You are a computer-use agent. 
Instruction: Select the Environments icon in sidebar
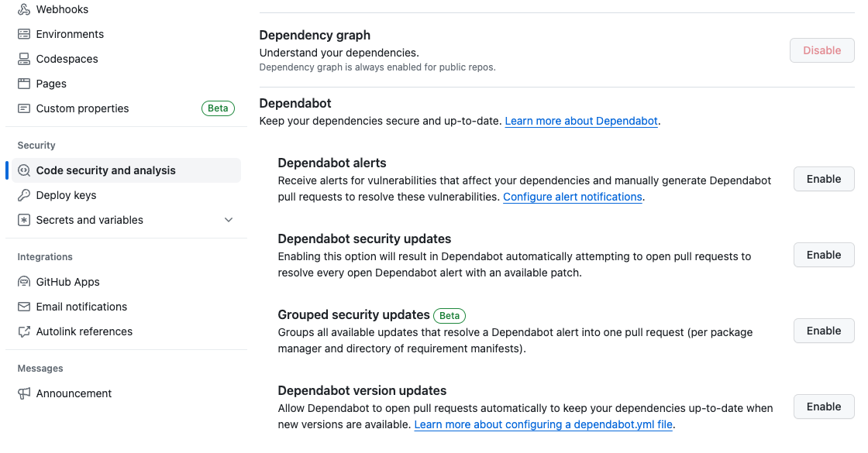[x=22, y=33]
